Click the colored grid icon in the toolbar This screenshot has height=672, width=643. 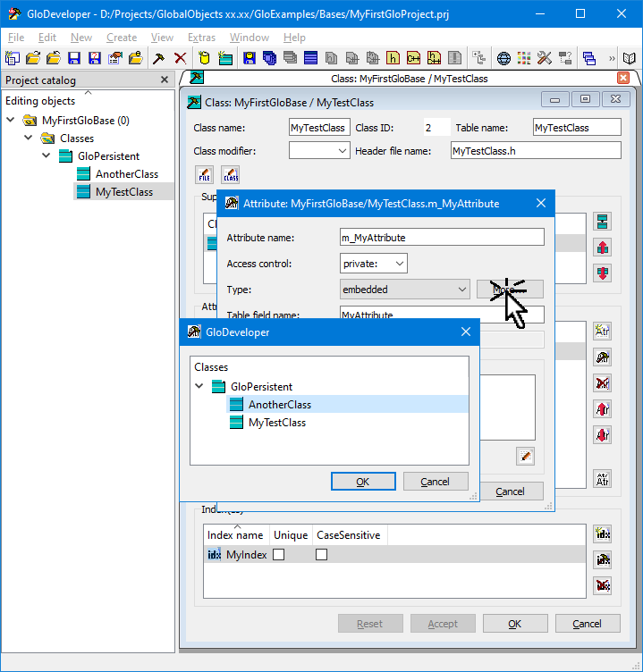point(524,58)
